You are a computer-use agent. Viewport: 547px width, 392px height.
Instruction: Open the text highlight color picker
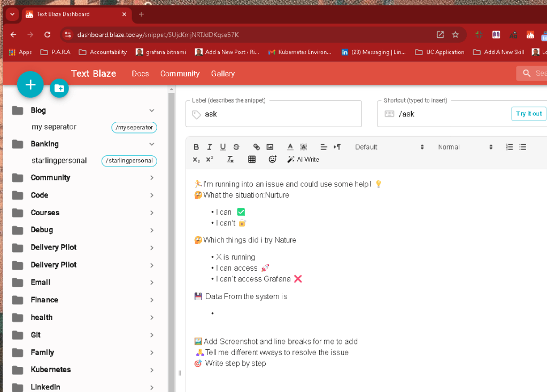click(304, 147)
